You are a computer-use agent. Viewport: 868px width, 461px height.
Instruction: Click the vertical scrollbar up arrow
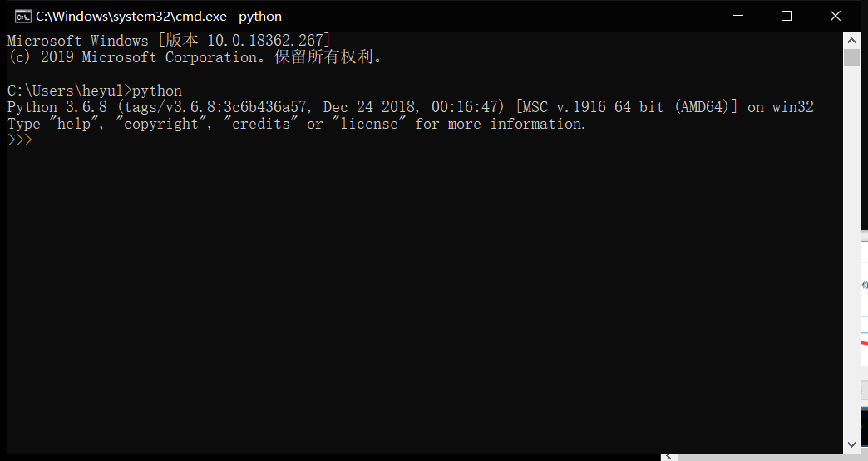coord(851,41)
